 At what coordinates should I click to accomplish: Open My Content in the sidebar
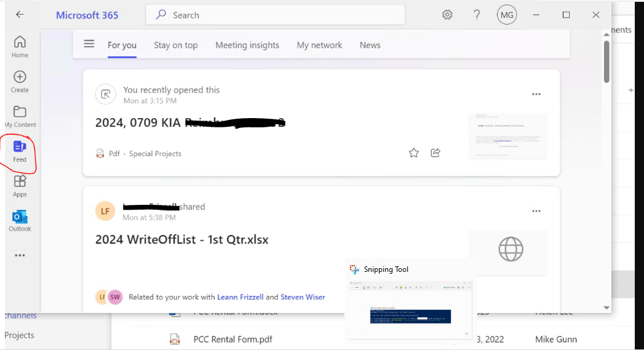[20, 117]
